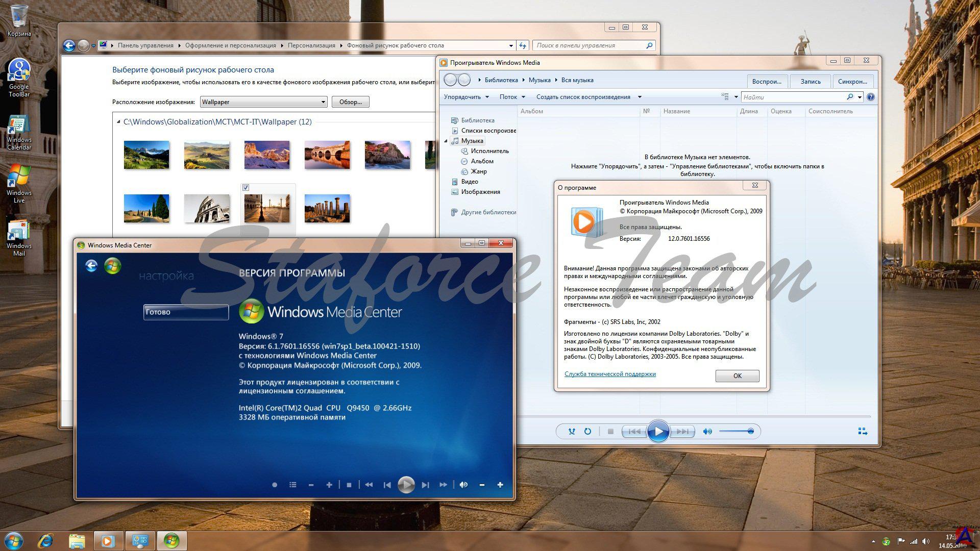Open the Поток dropdown menu

point(512,97)
